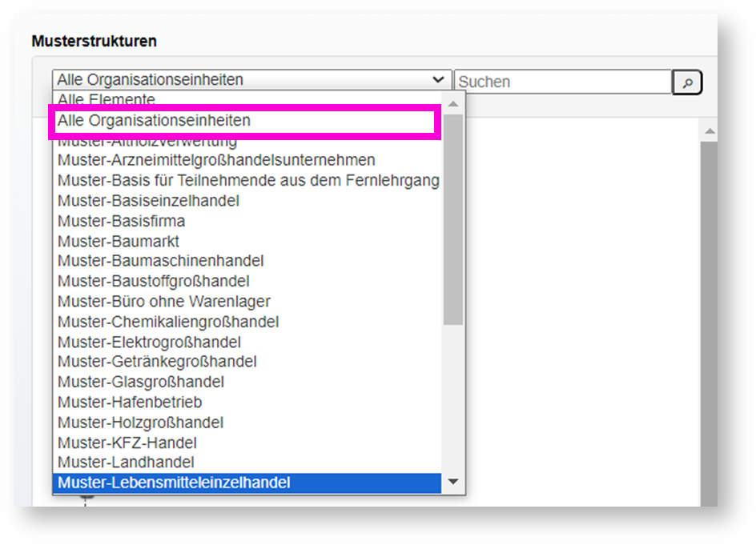This screenshot has height=545, width=756.
Task: Select Alle Elemente from the list
Action: click(x=107, y=100)
